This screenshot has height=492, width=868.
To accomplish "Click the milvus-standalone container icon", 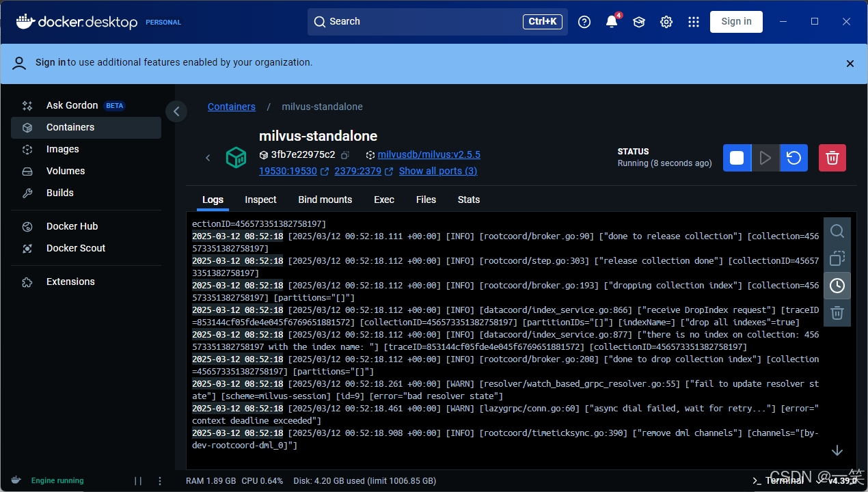I will (236, 158).
